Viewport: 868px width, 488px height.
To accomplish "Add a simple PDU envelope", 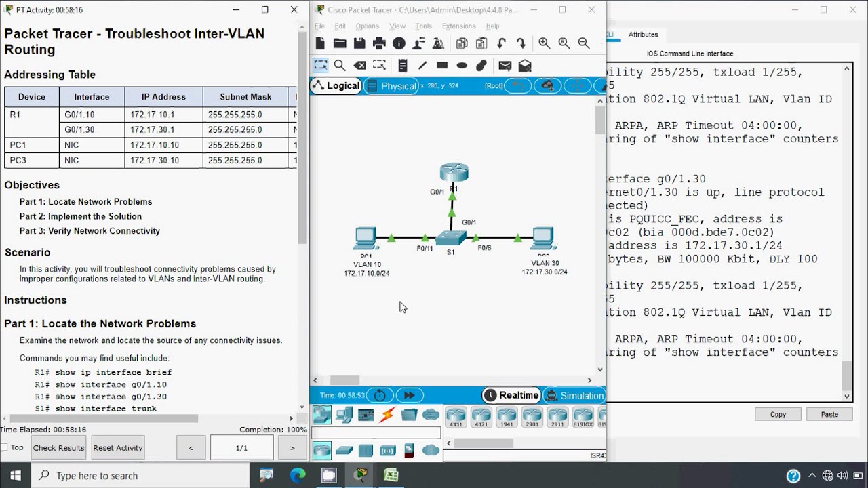I will [505, 65].
